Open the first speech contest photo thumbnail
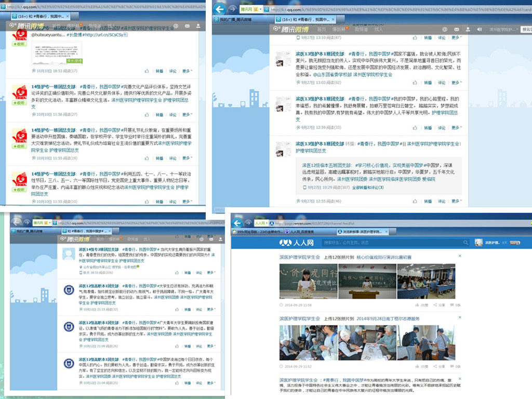This screenshot has height=399, width=532. click(309, 282)
